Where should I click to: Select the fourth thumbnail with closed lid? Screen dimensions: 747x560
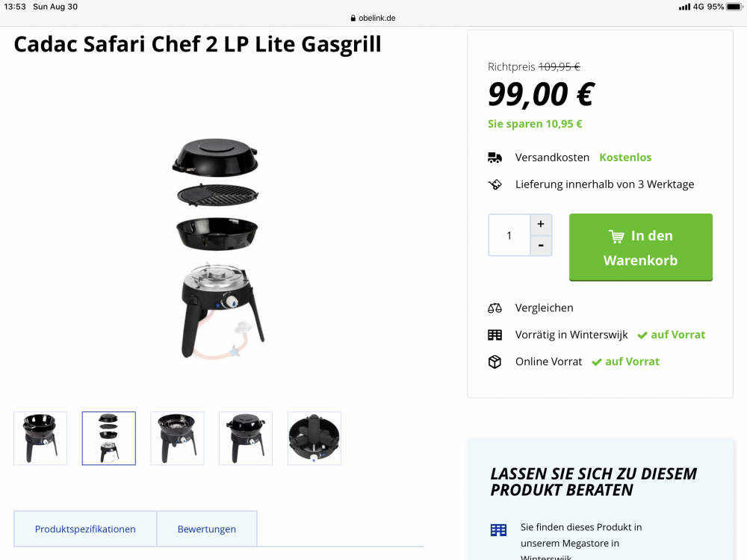point(246,438)
